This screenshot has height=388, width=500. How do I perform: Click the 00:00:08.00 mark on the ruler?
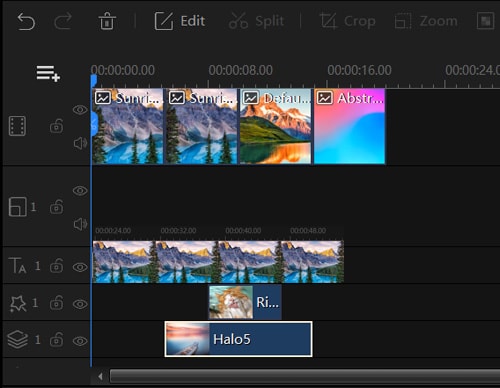click(240, 70)
